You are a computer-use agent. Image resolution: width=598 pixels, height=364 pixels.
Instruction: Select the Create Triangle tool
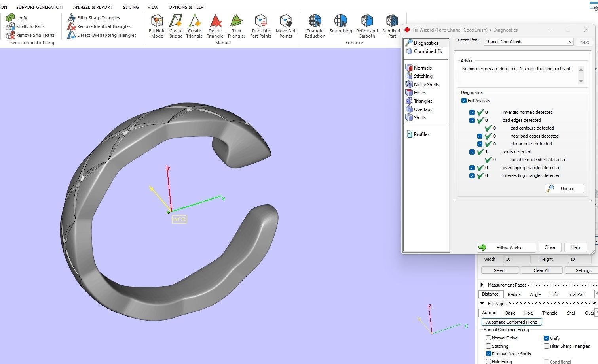pos(194,26)
